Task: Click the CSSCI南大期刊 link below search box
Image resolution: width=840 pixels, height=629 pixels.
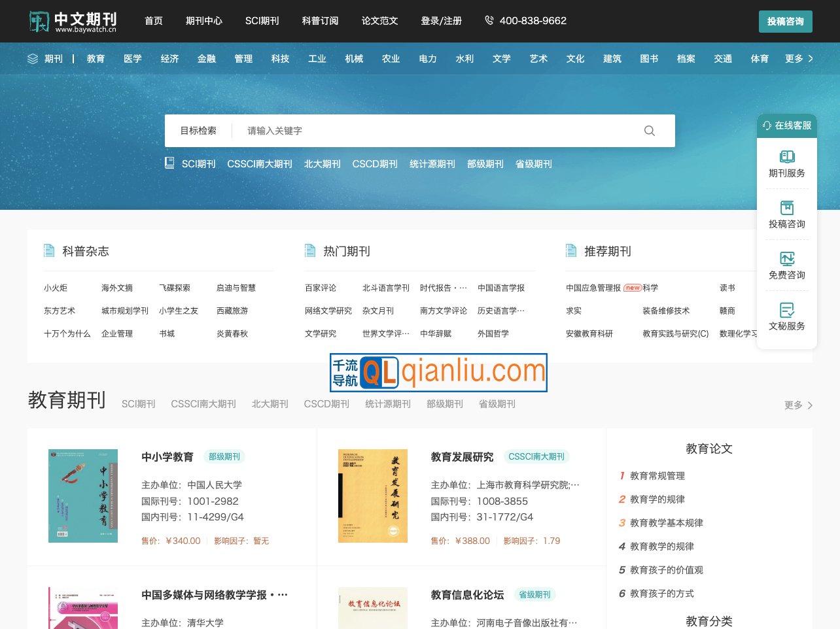Action: [x=260, y=164]
